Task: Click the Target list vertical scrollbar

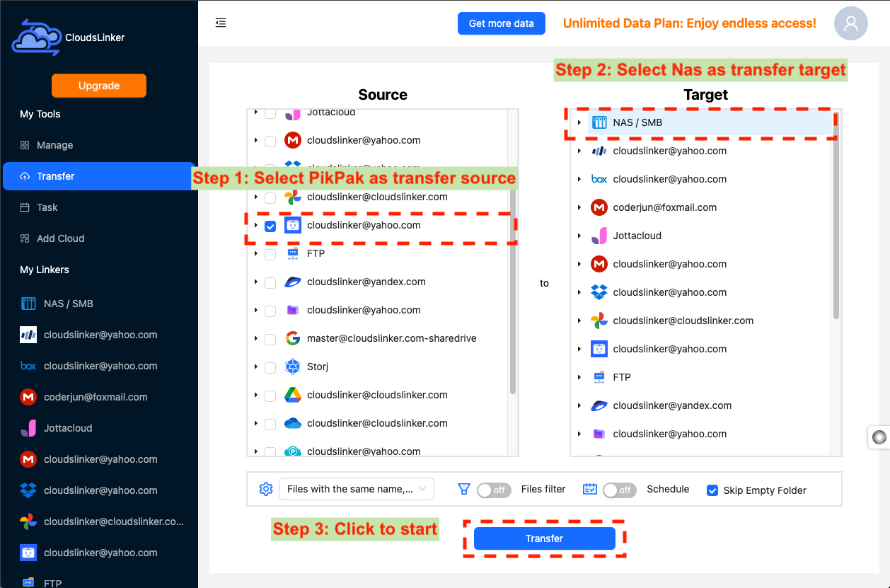Action: 836,216
